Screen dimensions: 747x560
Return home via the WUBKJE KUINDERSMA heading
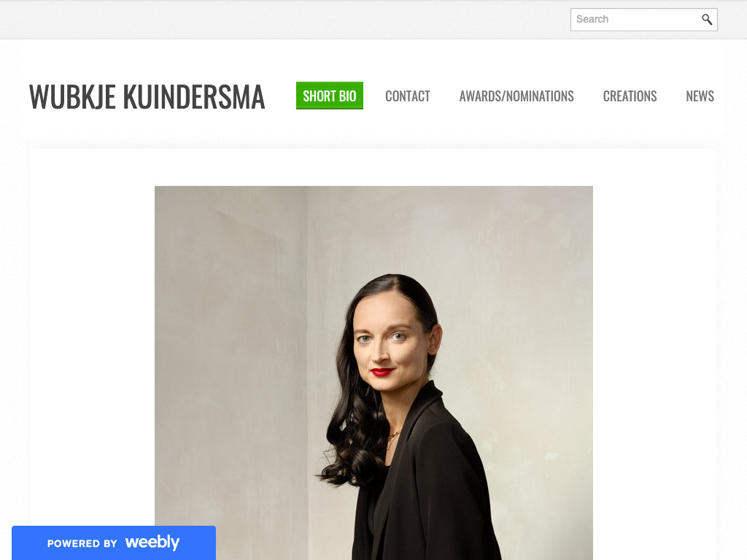coord(147,97)
